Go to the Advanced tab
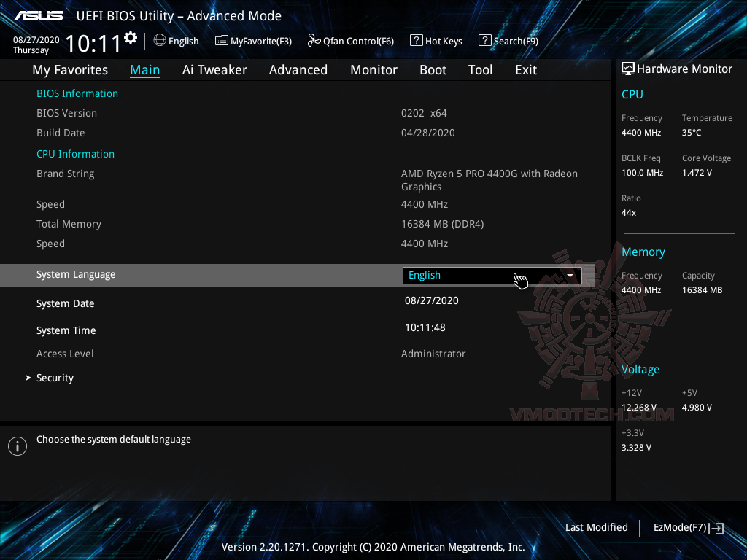This screenshot has width=747, height=560. pos(298,70)
